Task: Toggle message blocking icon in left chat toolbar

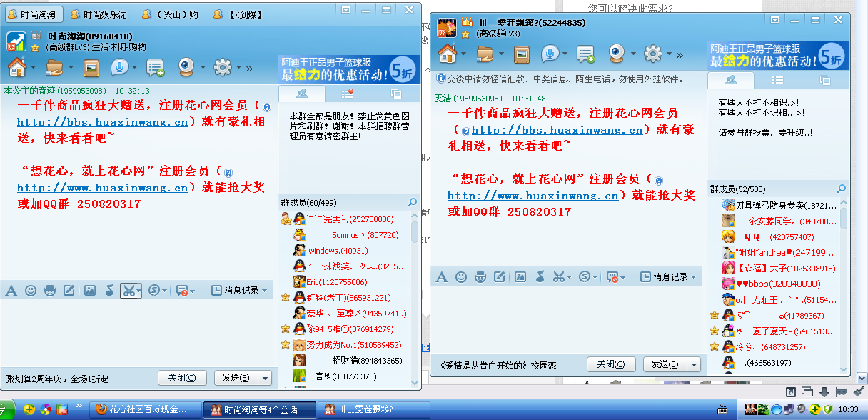Action: tap(182, 290)
